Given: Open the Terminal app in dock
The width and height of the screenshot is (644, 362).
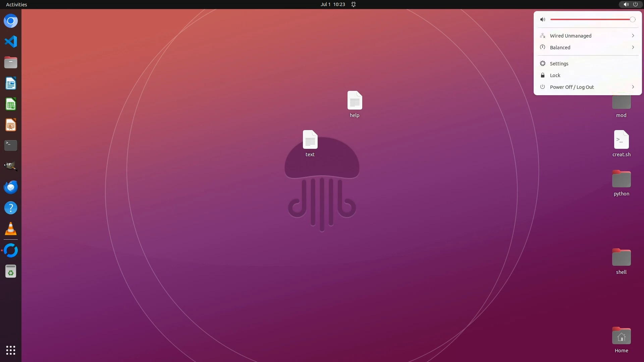Looking at the screenshot, I should click(x=11, y=145).
